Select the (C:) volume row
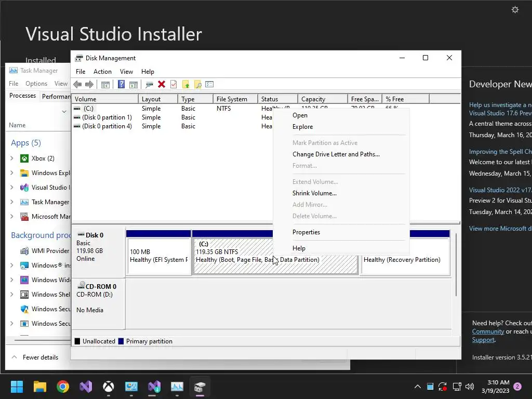The image size is (532, 399). coord(172,108)
